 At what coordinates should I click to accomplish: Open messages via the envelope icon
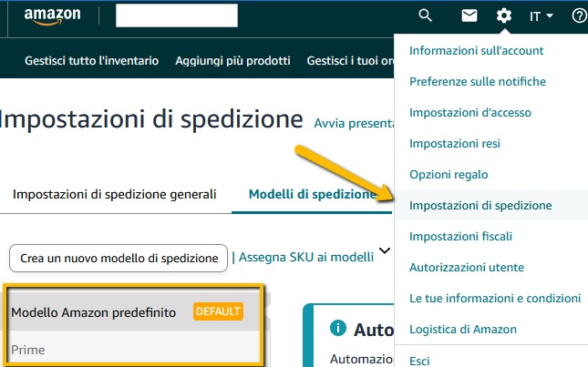click(x=469, y=15)
